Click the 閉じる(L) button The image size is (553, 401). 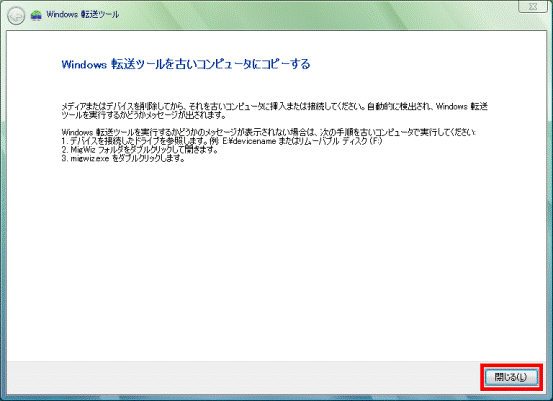(511, 377)
